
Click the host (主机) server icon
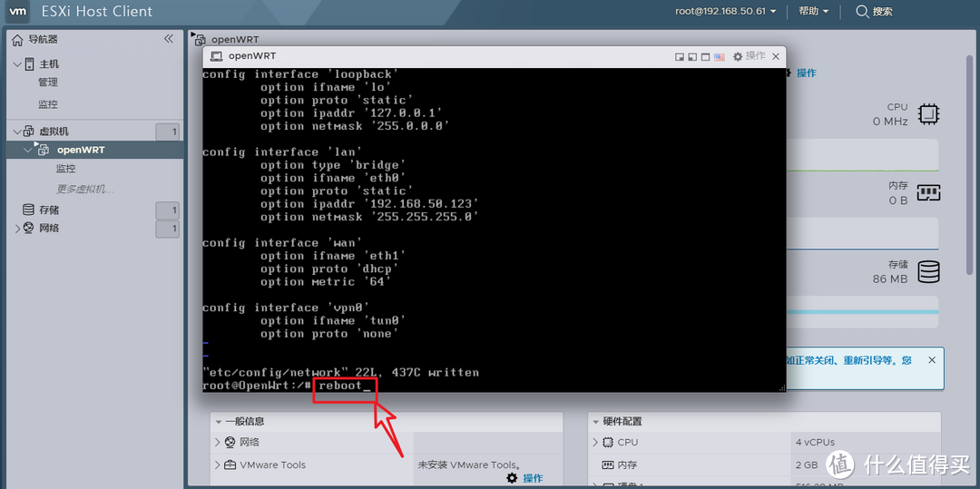29,64
